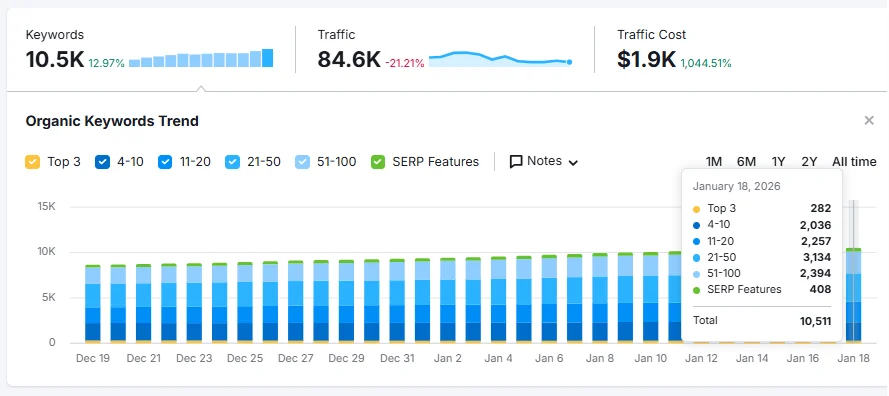This screenshot has width=889, height=396.
Task: Toggle the 4-10 positions checkbox
Action: click(x=103, y=162)
